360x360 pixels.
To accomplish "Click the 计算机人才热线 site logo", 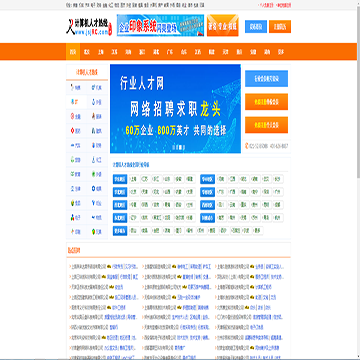I will pos(89,26).
